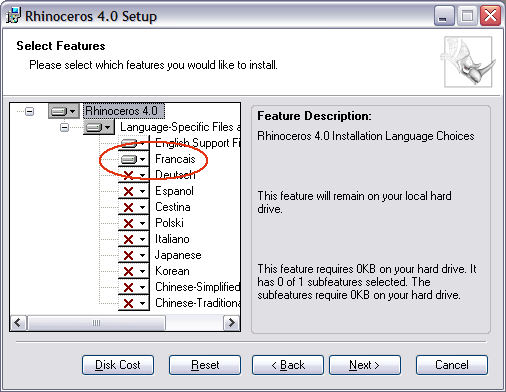Select the English Support Files item

(x=198, y=143)
